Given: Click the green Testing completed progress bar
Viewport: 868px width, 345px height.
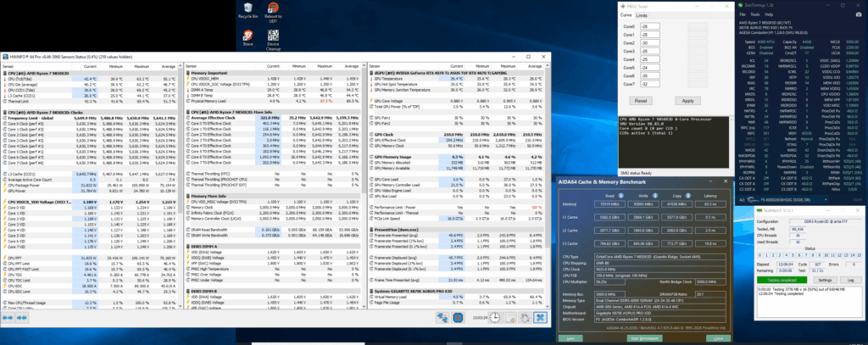Looking at the screenshot, I should [782, 281].
